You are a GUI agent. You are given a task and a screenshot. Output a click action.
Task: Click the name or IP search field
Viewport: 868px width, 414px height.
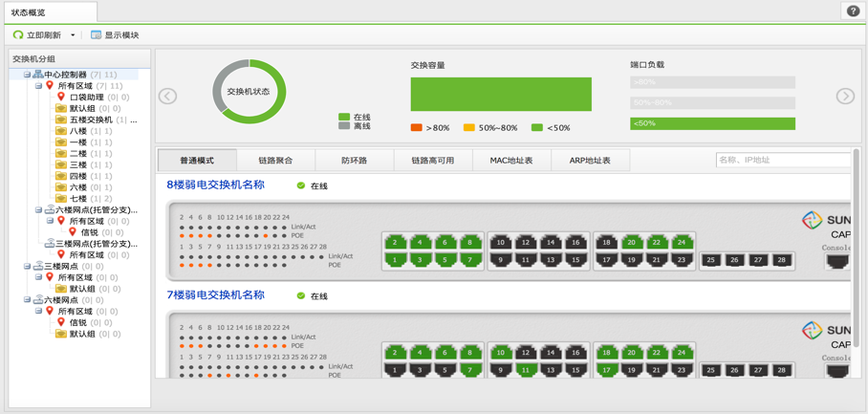[783, 160]
